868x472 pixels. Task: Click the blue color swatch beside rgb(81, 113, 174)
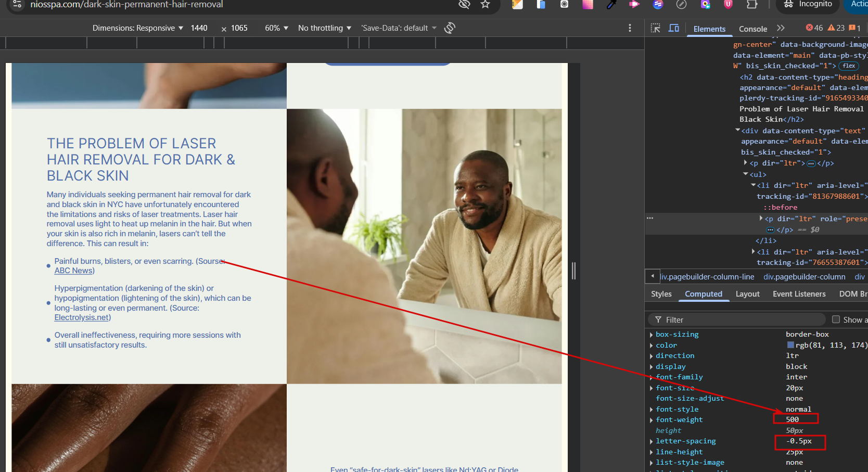pos(790,345)
